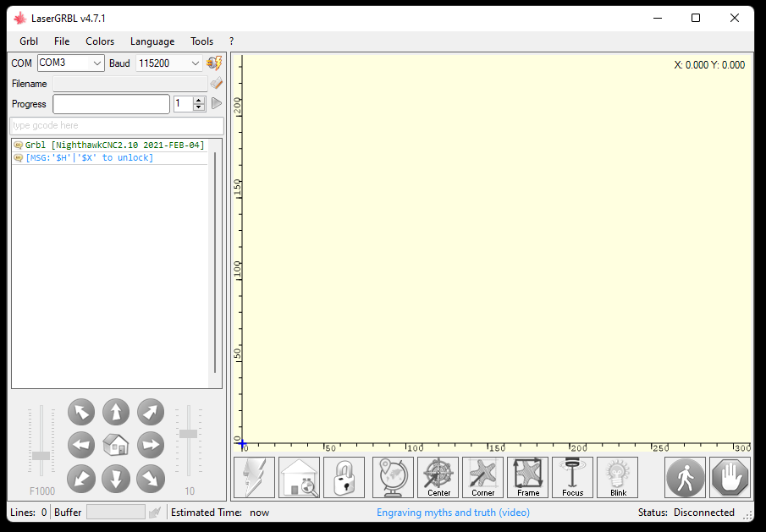This screenshot has width=766, height=532.
Task: Click the Lines: 0 counter
Action: [x=28, y=513]
